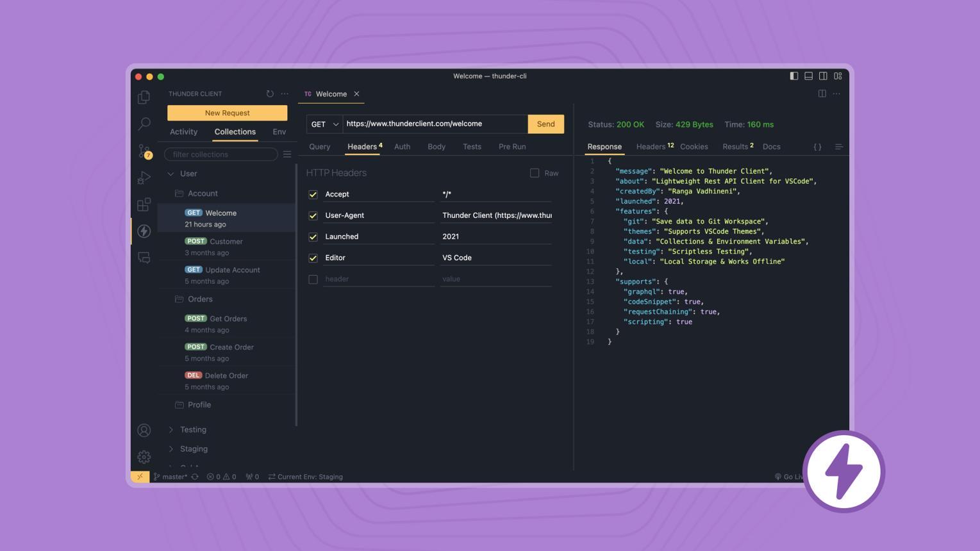Select the Search icon in the activity bar
Screen dimensions: 980x551
pyautogui.click(x=144, y=124)
